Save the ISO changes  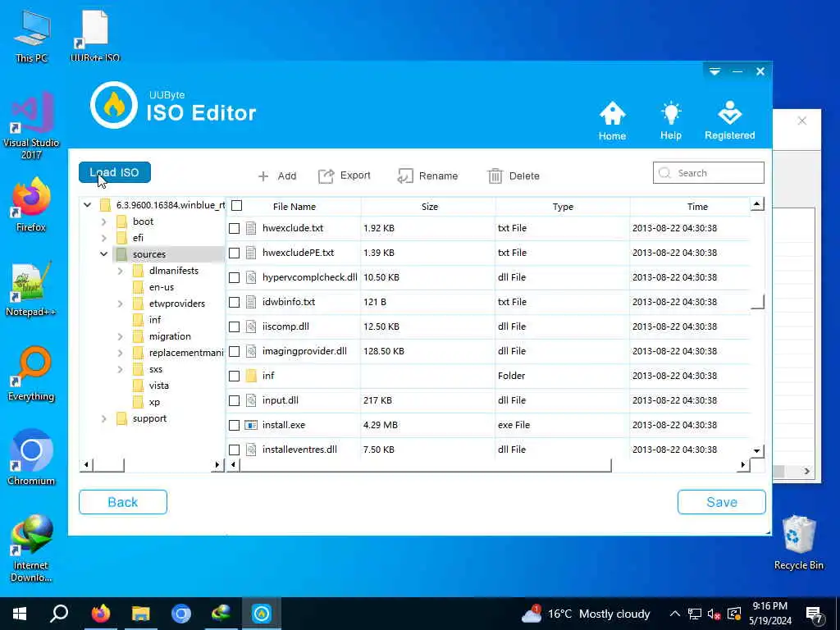(722, 502)
